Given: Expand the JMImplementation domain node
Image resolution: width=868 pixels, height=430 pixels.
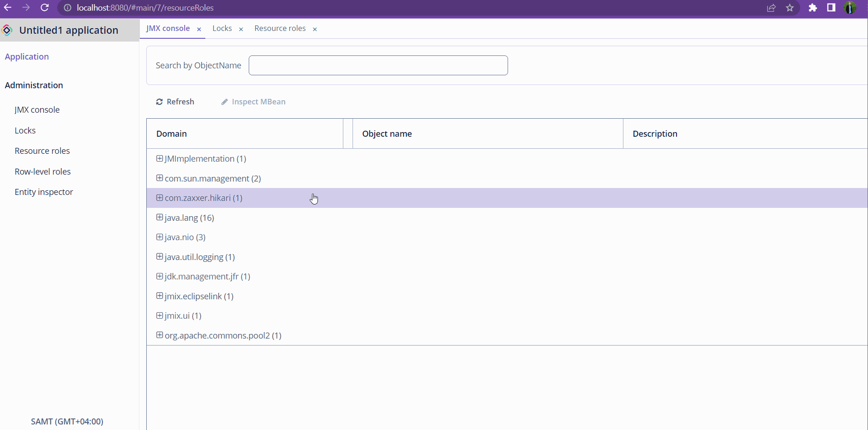Looking at the screenshot, I should pyautogui.click(x=160, y=158).
